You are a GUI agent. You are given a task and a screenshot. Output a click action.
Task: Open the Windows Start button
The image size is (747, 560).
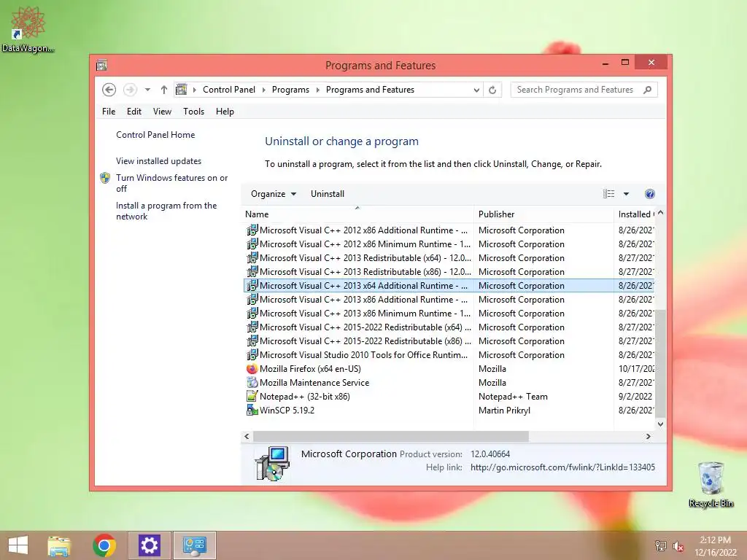point(18,545)
